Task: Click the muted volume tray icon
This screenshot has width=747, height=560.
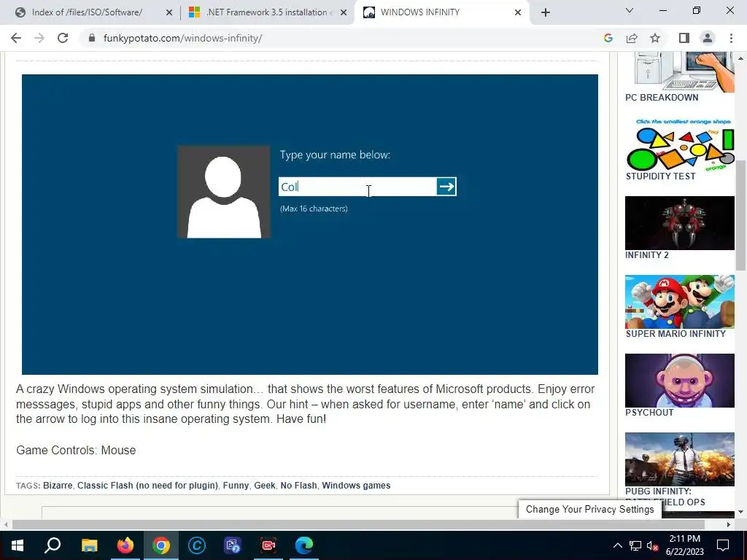Action: click(653, 545)
